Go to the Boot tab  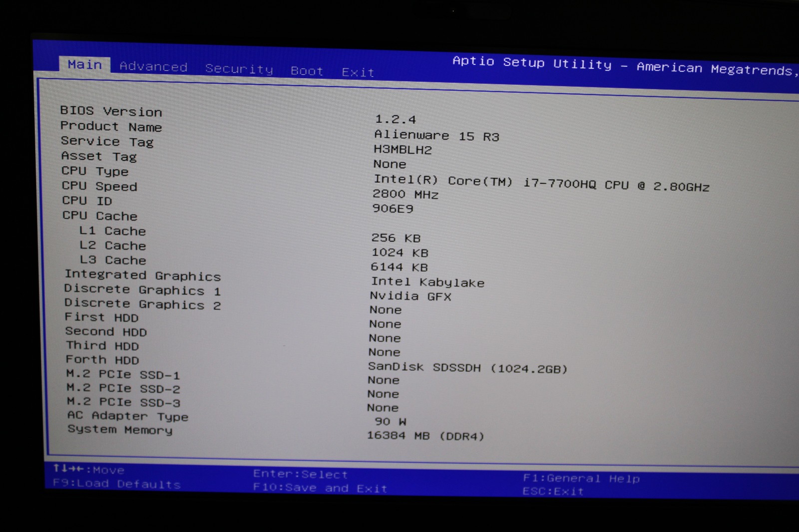click(307, 71)
